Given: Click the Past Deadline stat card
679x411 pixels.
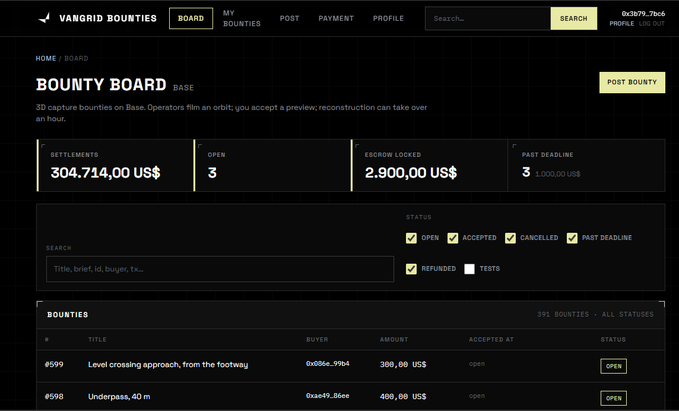Looking at the screenshot, I should click(x=586, y=165).
